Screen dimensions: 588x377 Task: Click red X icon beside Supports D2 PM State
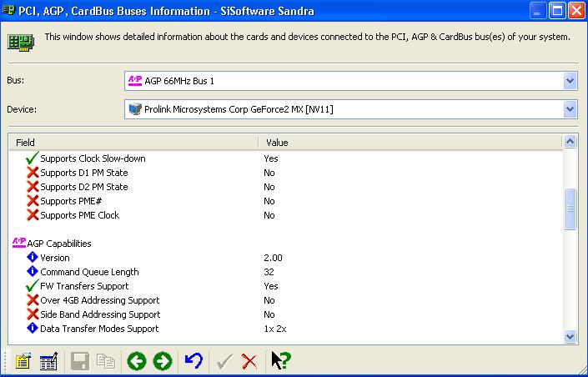click(x=33, y=187)
